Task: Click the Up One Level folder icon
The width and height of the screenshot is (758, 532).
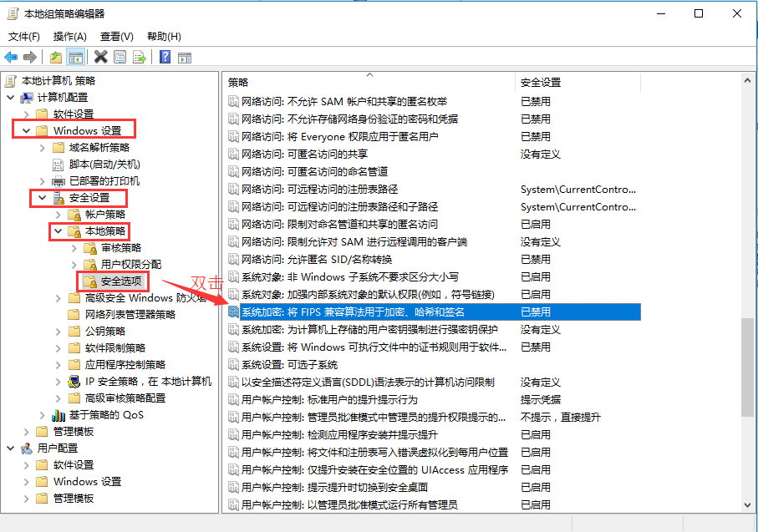Action: coord(56,57)
